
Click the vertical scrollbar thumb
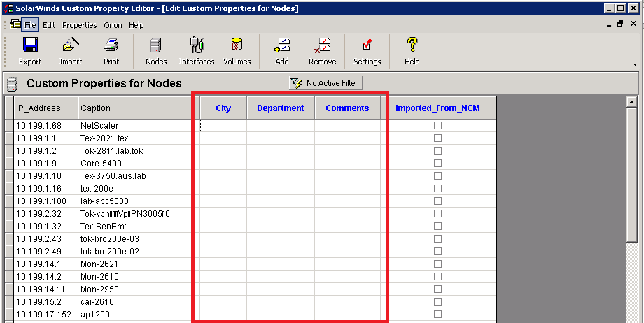click(x=633, y=174)
